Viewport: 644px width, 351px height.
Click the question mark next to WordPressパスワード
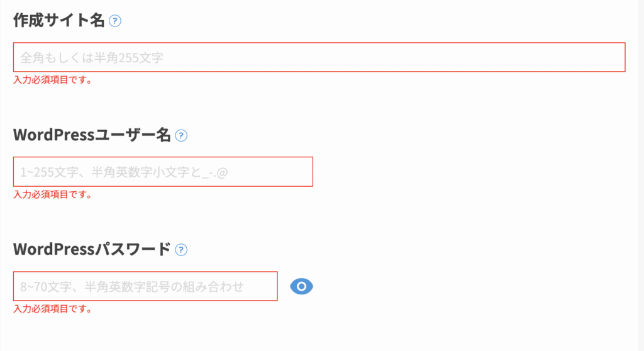click(x=181, y=250)
